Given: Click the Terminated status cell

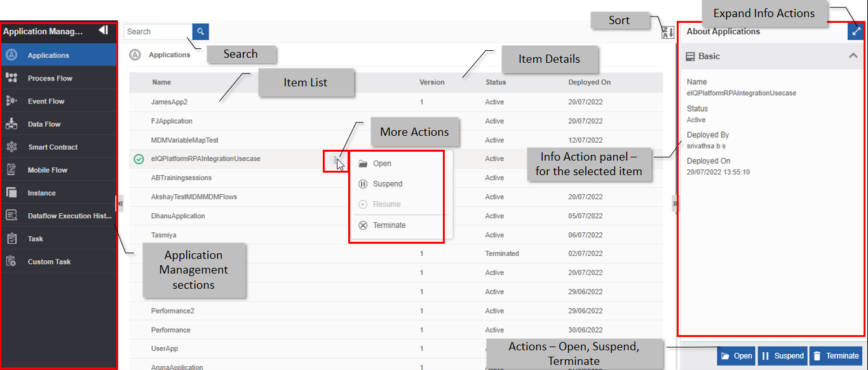Looking at the screenshot, I should [x=502, y=253].
